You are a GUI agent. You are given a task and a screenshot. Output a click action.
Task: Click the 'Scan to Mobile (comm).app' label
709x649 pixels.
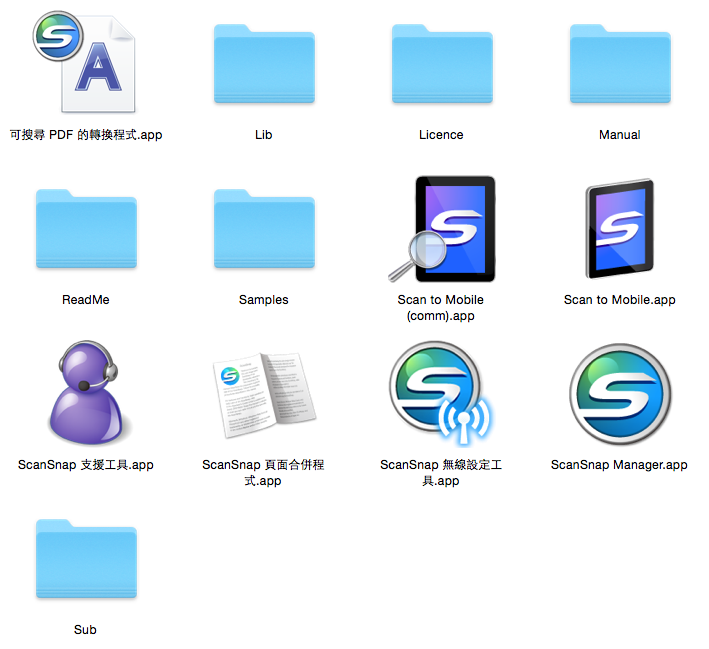click(x=441, y=308)
